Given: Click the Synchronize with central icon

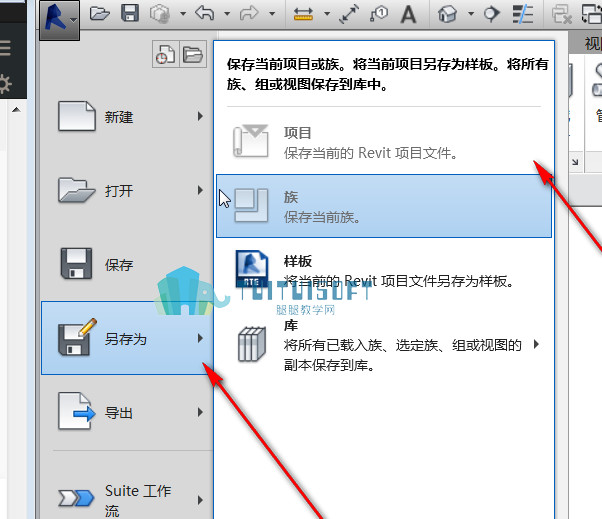Looking at the screenshot, I should tap(160, 14).
